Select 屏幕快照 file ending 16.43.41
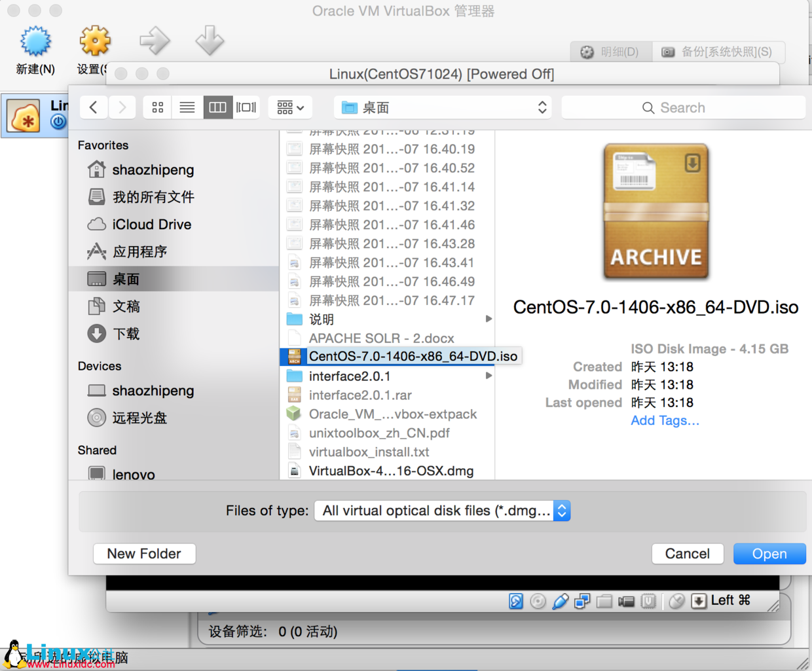Image resolution: width=812 pixels, height=671 pixels. (387, 263)
